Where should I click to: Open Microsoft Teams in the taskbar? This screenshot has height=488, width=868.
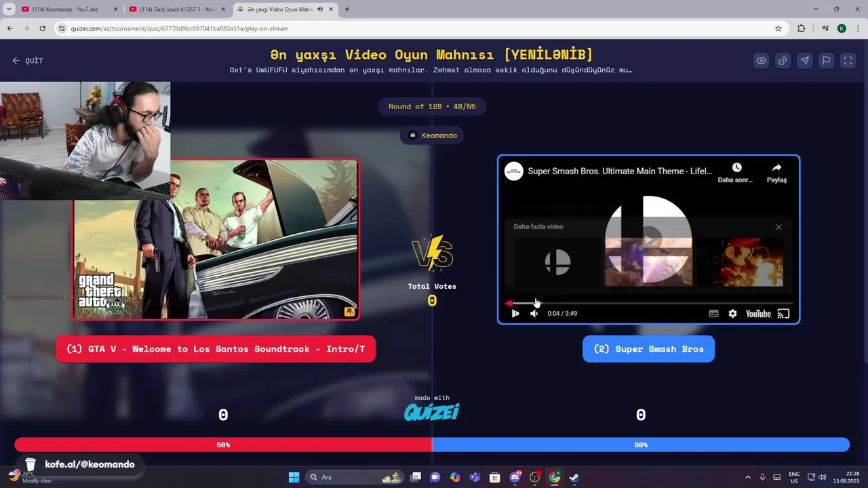tap(475, 477)
